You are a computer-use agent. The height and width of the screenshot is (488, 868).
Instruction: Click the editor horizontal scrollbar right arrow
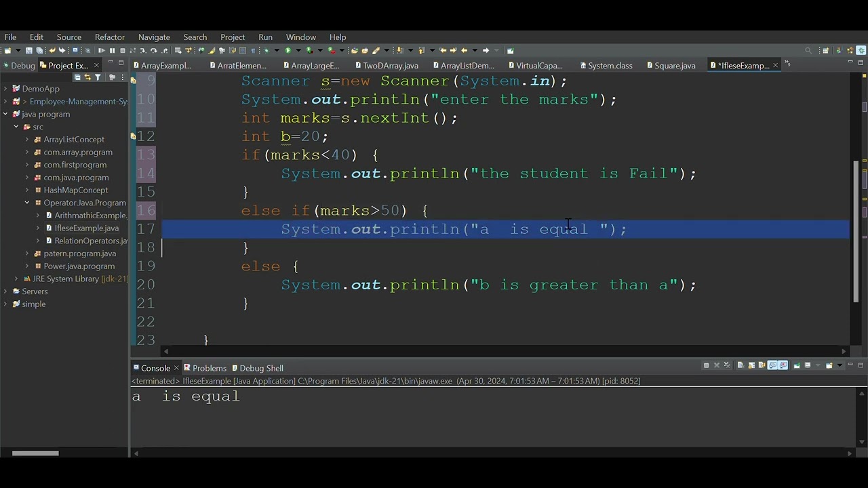point(844,351)
